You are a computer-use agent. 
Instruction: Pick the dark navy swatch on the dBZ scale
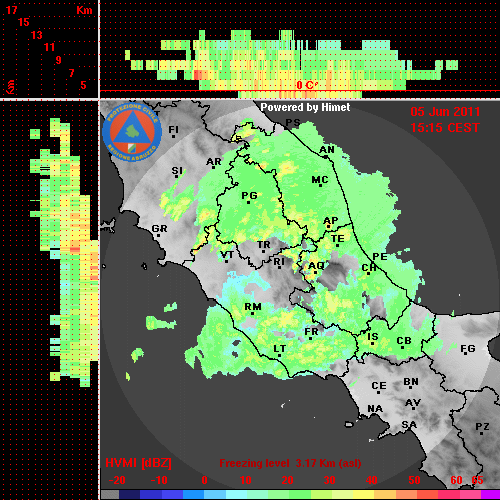click(129, 495)
